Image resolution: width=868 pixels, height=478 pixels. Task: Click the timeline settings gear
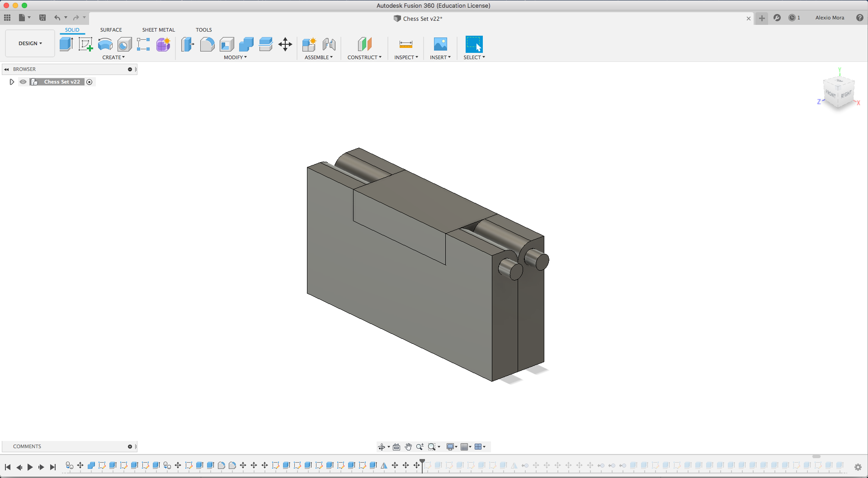(858, 467)
